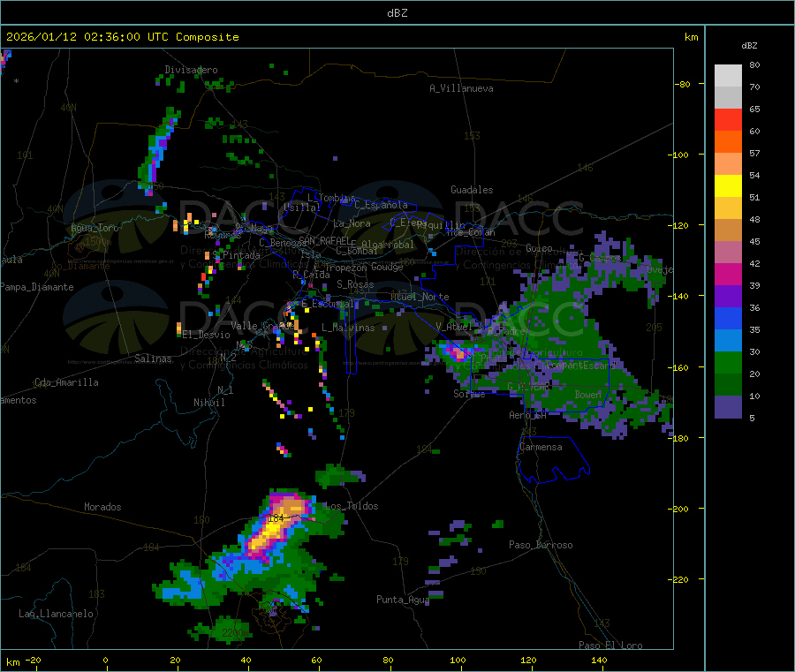Click the red 60 dBZ legend swatch
Image resolution: width=795 pixels, height=672 pixels.
[728, 119]
